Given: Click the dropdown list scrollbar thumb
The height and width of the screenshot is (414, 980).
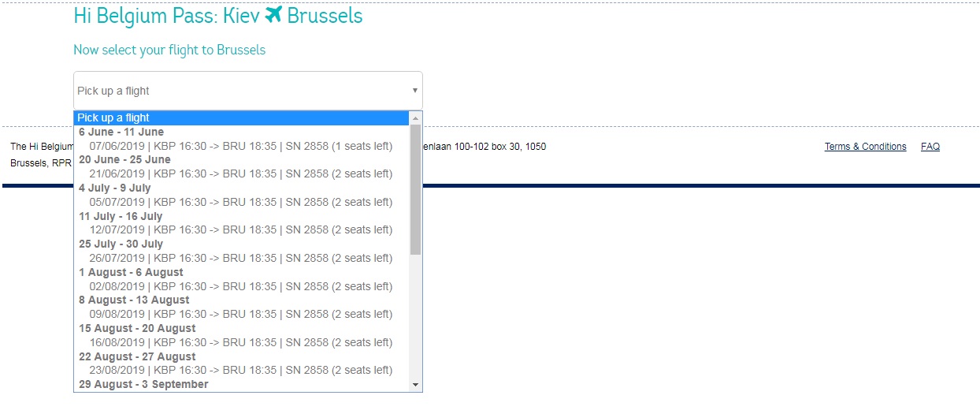Looking at the screenshot, I should (416, 189).
